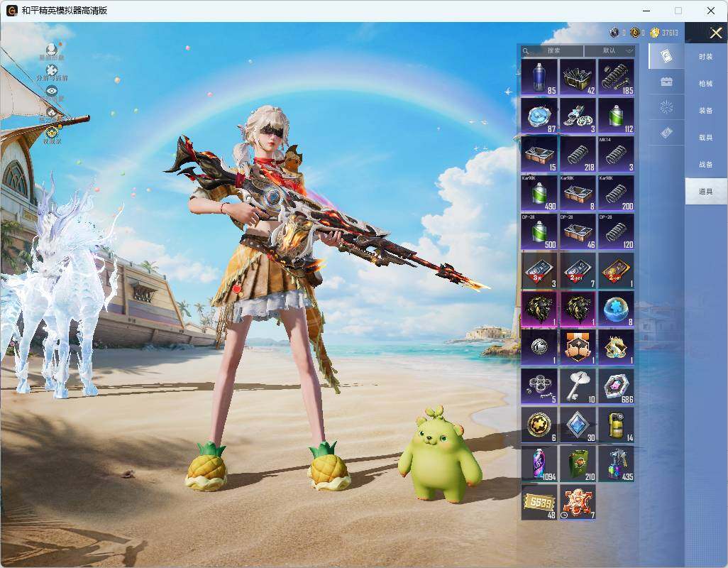728x568 pixels.
Task: Select the gold X2 card with count 1
Action: click(616, 271)
